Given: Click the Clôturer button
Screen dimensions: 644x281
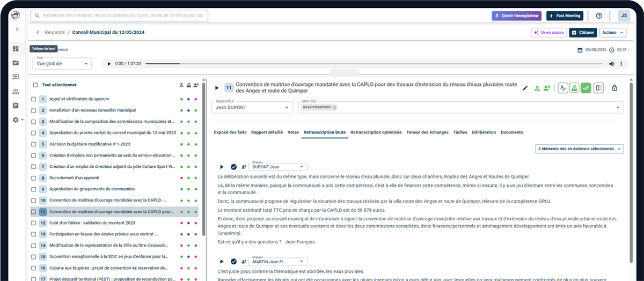Looking at the screenshot, I should pos(583,33).
